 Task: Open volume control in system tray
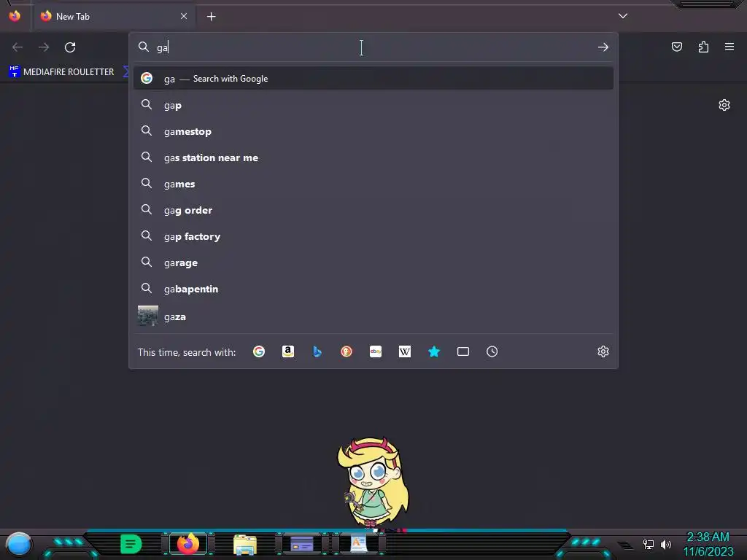(666, 544)
